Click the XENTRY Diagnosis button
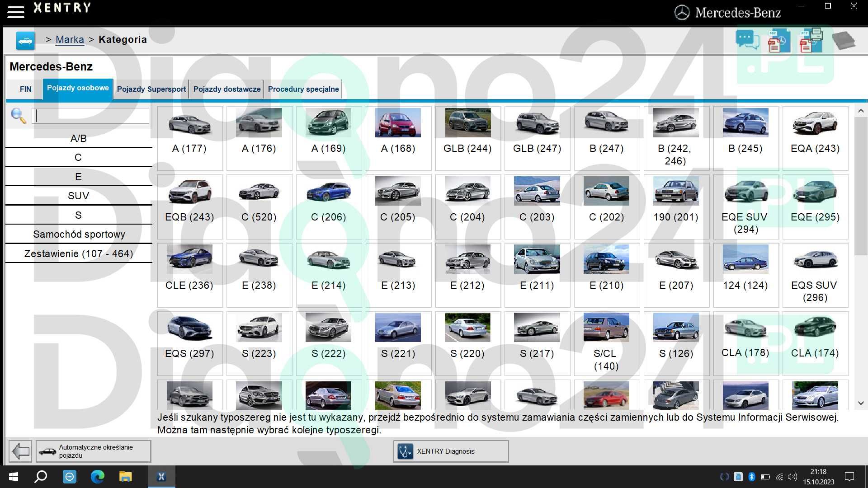Screen dimensions: 868x488 coord(451,451)
